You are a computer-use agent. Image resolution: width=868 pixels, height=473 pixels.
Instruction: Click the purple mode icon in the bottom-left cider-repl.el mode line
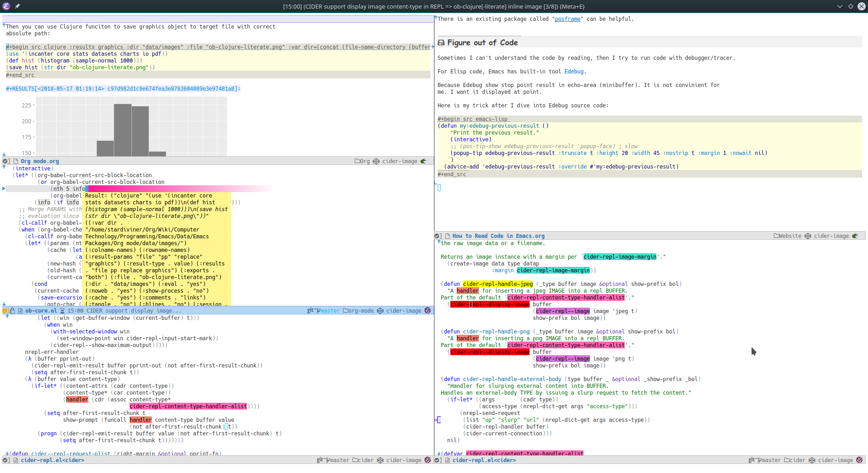[428, 460]
